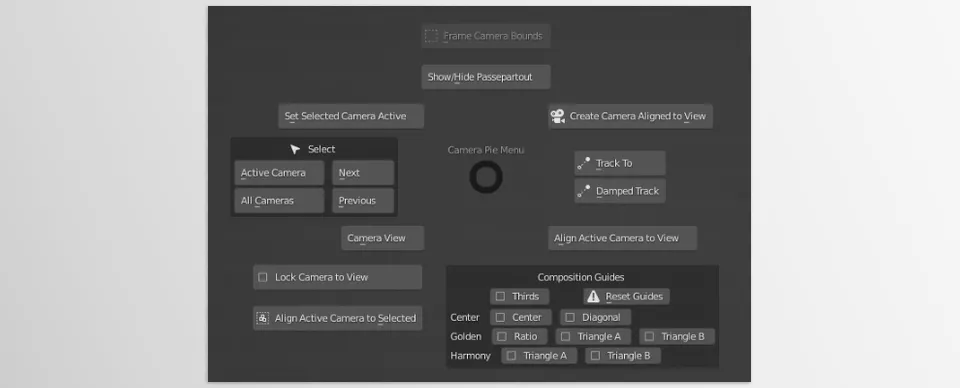Screen dimensions: 960x388
Task: Toggle Harmony Triangle A guide
Action: coord(511,356)
